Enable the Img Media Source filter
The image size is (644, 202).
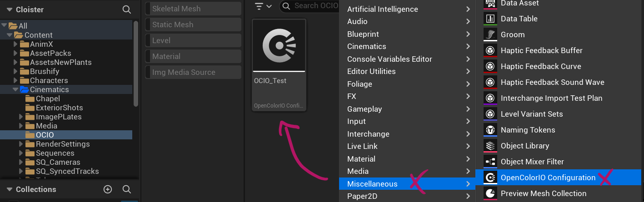tap(193, 72)
